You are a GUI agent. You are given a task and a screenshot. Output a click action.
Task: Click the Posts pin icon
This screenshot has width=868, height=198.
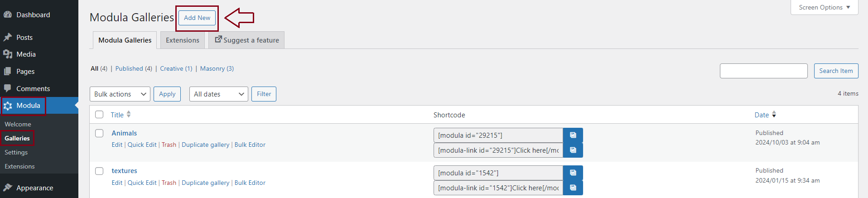click(x=7, y=37)
